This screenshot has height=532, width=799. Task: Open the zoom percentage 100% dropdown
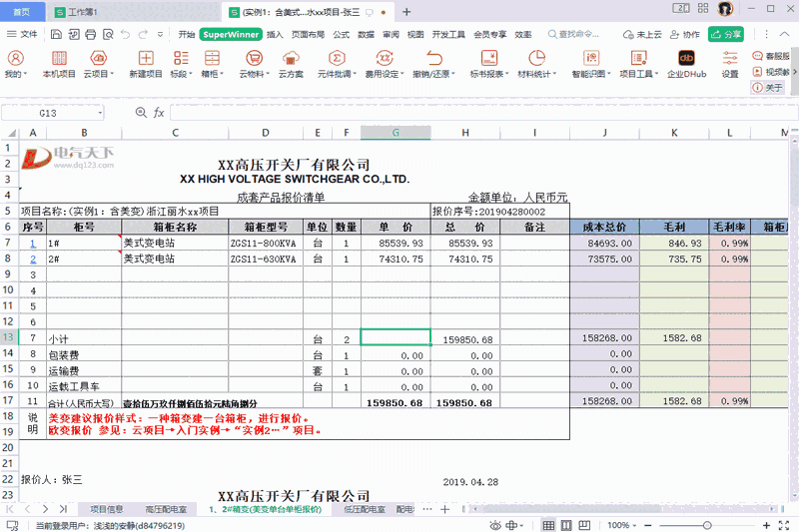pos(624,525)
